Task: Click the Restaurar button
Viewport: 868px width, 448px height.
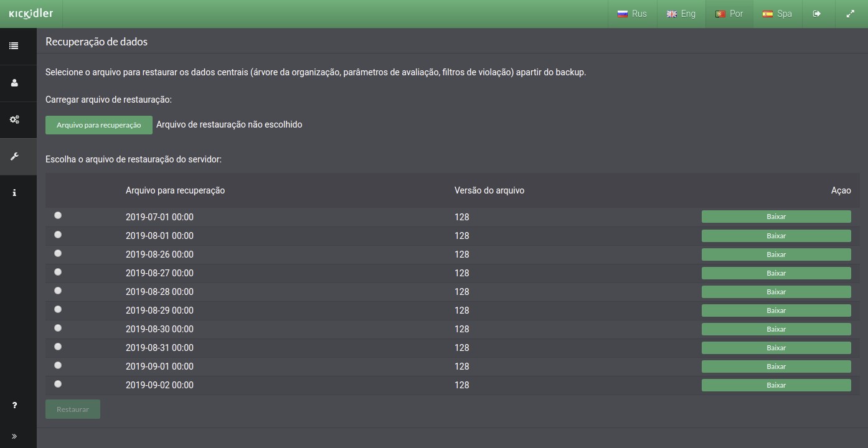Action: [73, 409]
